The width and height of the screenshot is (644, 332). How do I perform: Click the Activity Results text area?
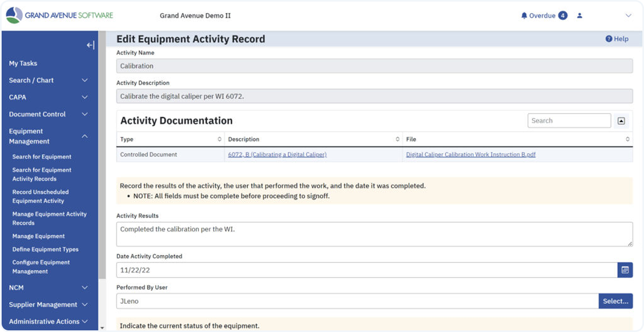tap(375, 234)
